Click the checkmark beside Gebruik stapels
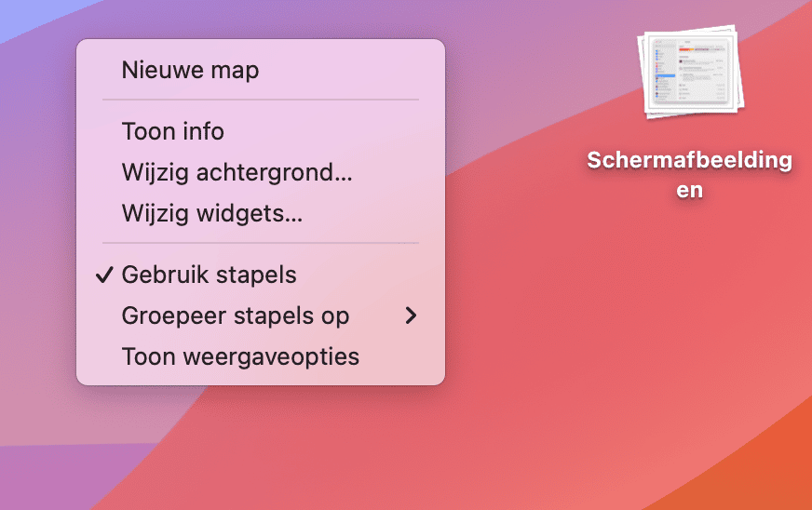The width and height of the screenshot is (812, 510). coord(104,275)
